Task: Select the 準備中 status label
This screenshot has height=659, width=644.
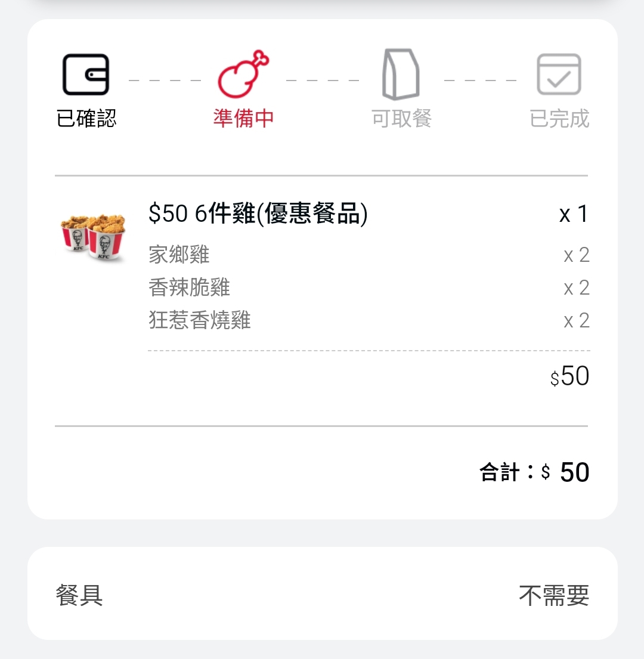Action: 243,118
